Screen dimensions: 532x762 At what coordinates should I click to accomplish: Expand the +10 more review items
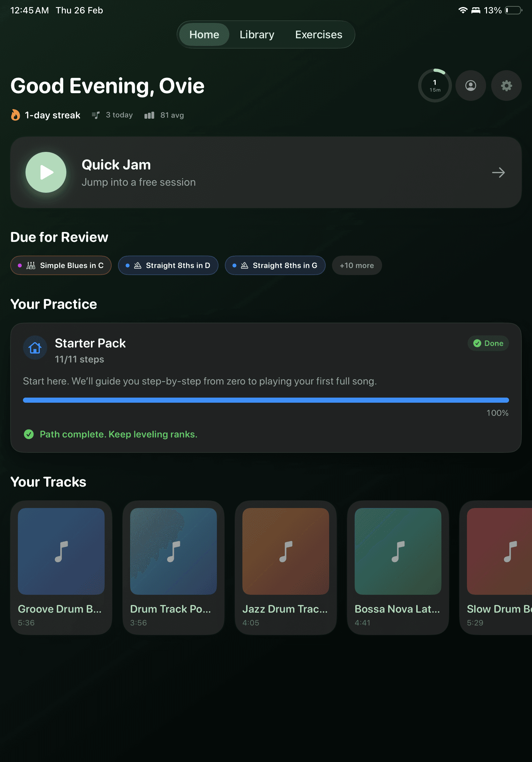tap(357, 265)
